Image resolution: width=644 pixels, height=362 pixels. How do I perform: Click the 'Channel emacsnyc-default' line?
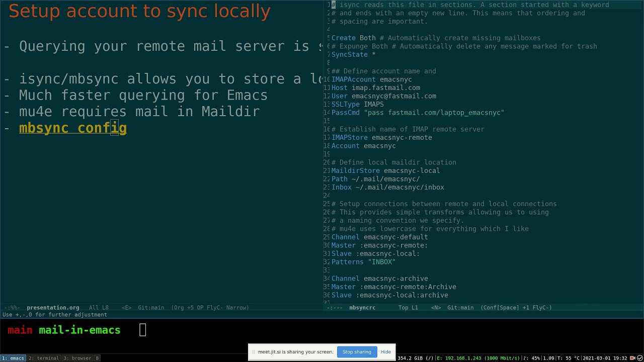pos(380,237)
